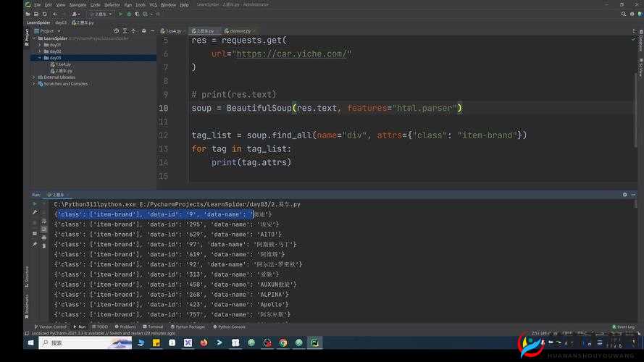Expand Scratches and Consoles node
Viewport: 644px width, 362px height.
click(34, 84)
